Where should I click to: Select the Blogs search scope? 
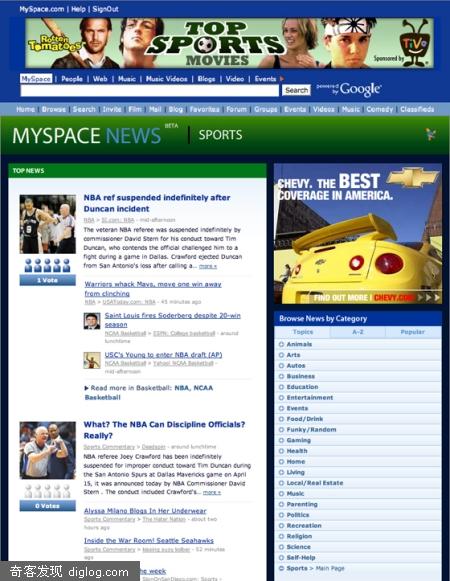tap(206, 79)
